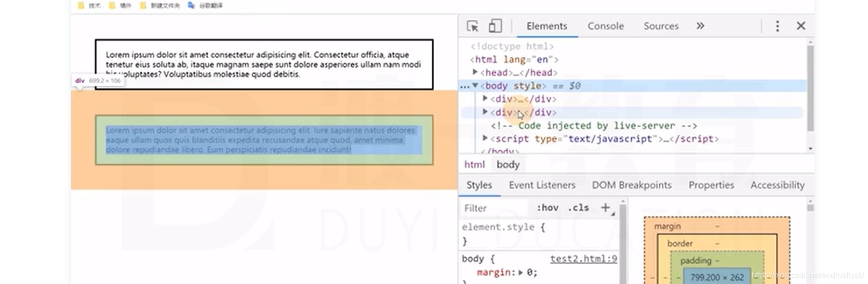Open the first bookmarks bar folder
This screenshot has height=284, width=868.
89,5
